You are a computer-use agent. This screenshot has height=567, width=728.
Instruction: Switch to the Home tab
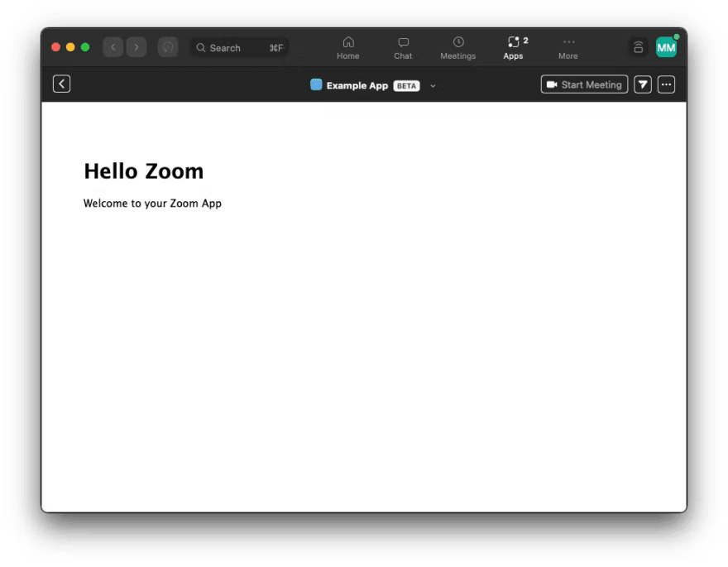(347, 48)
